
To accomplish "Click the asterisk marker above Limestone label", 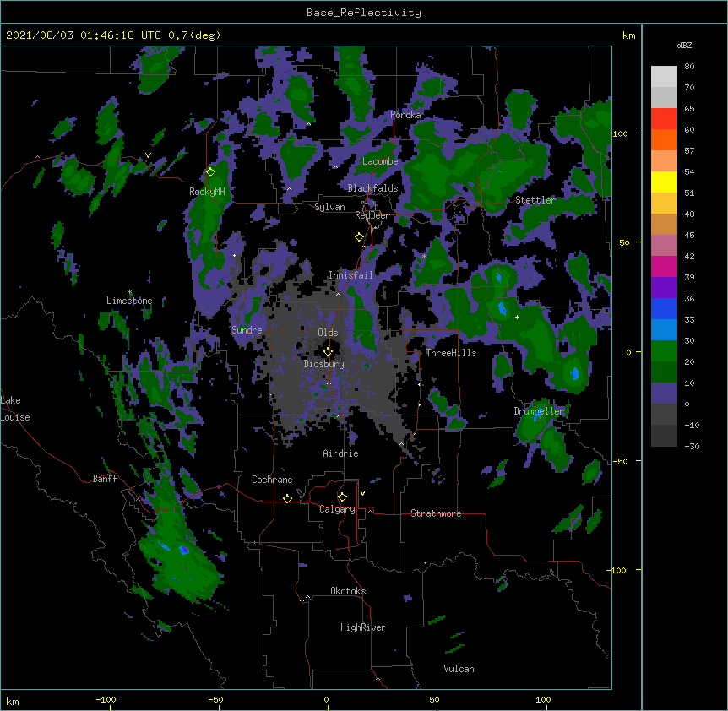I will 130,292.
